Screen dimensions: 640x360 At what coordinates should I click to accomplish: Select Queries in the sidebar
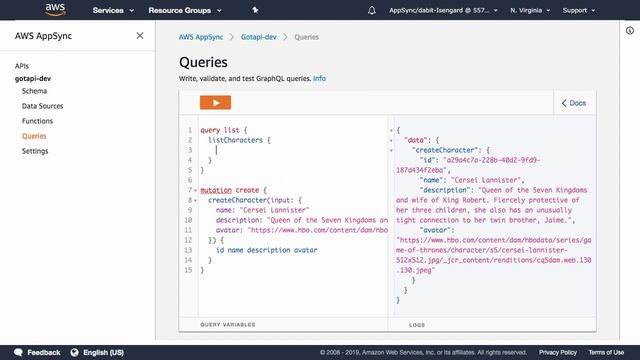pyautogui.click(x=34, y=136)
